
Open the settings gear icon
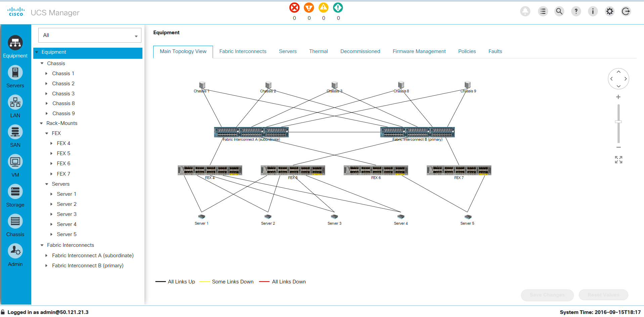(x=609, y=11)
